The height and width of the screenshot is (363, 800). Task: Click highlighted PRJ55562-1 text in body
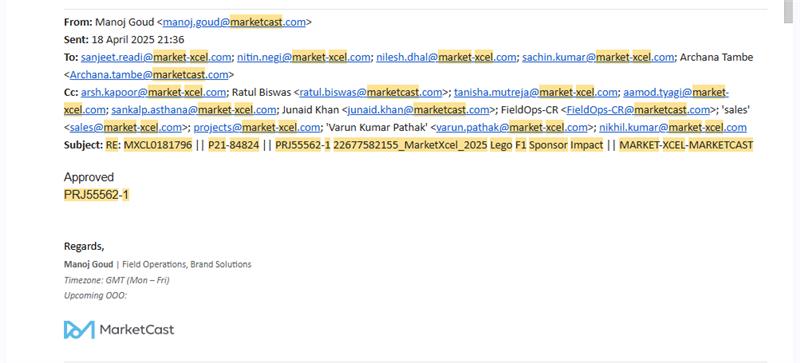pos(96,195)
